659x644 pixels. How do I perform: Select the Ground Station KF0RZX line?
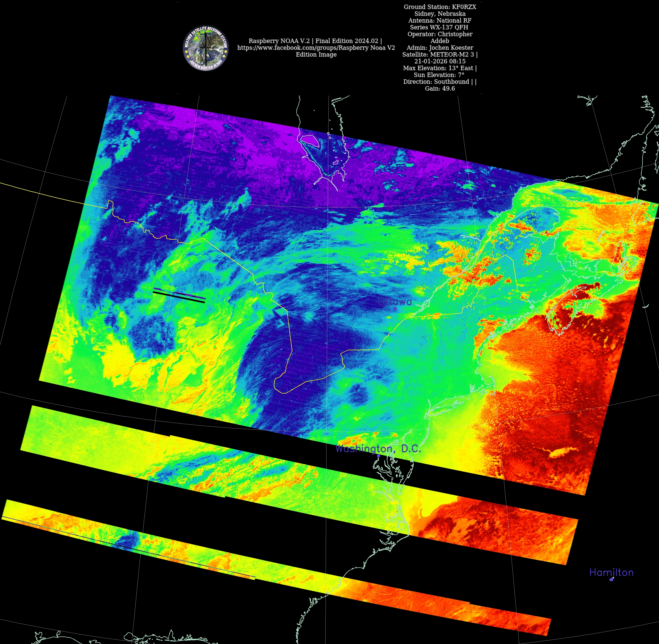440,7
